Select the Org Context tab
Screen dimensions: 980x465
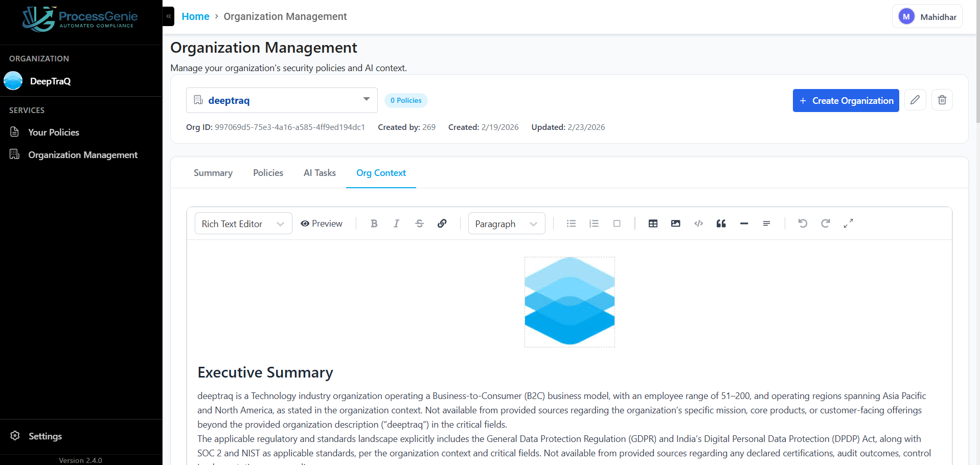(381, 173)
